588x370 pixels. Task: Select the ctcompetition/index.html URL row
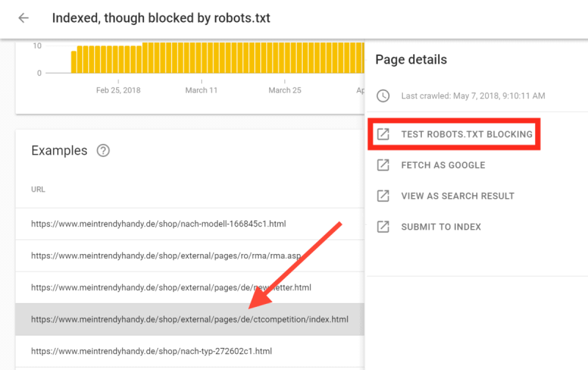coord(189,319)
